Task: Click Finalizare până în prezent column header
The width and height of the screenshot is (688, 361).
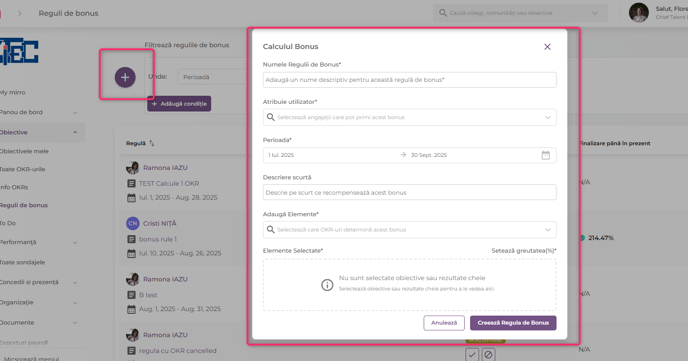Action: 614,143
